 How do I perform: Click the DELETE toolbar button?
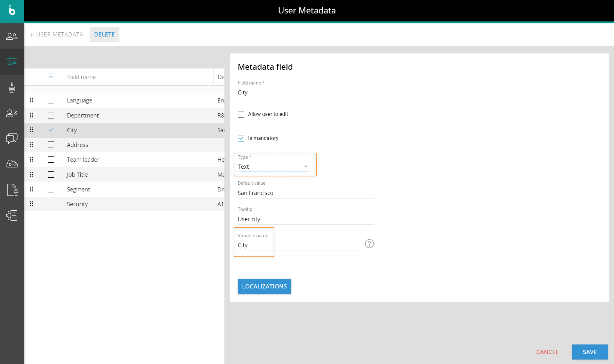coord(104,35)
